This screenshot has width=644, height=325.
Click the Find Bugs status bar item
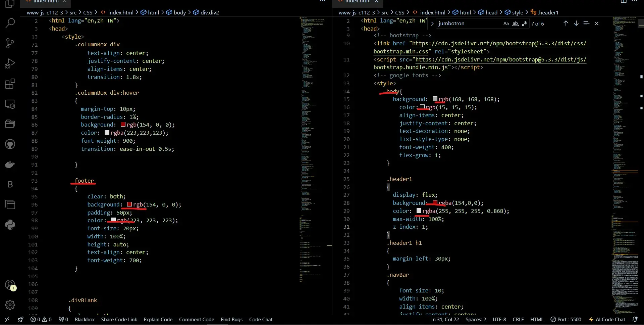coord(231,320)
